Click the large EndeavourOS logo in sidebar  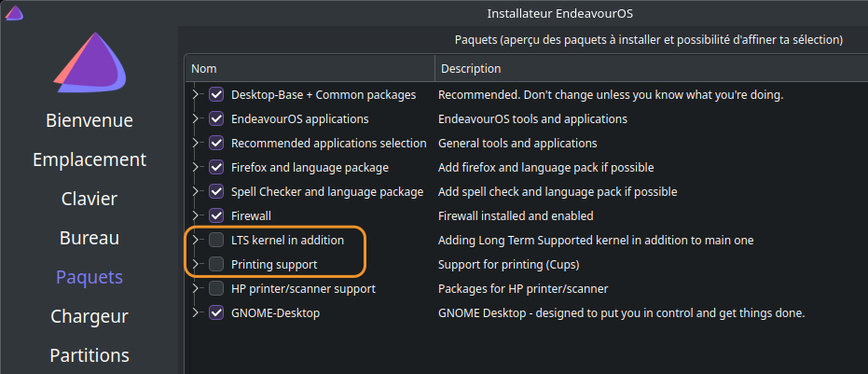click(x=90, y=62)
